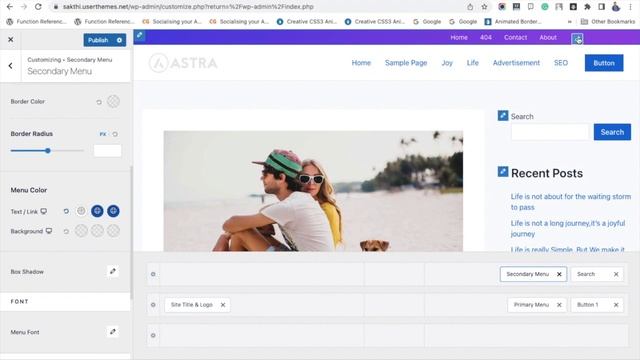This screenshot has width=640, height=360.
Task: Open settings gear for below header row
Action: [153, 336]
